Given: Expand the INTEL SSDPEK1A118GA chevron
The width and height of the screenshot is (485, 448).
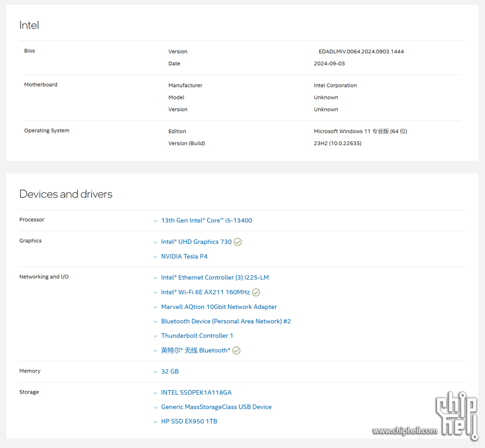Looking at the screenshot, I should pos(155,393).
